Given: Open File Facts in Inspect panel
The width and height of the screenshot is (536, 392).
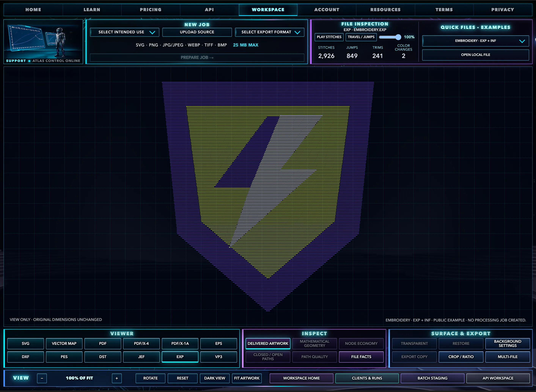Looking at the screenshot, I should (x=361, y=357).
